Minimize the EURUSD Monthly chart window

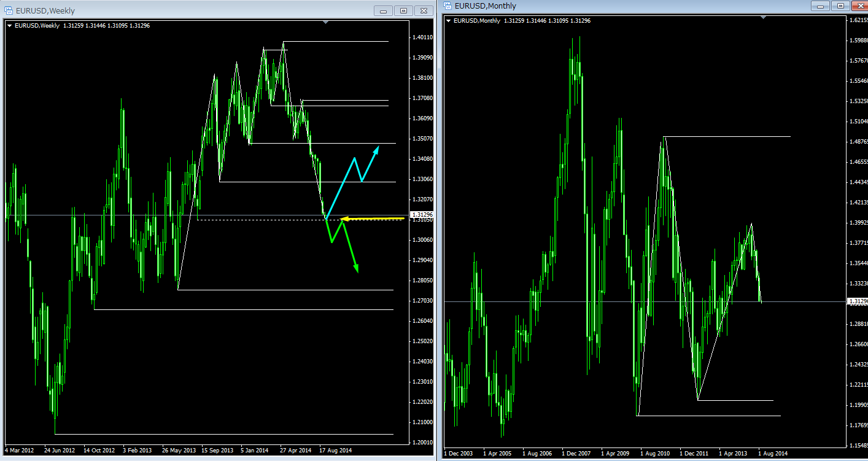tap(820, 6)
